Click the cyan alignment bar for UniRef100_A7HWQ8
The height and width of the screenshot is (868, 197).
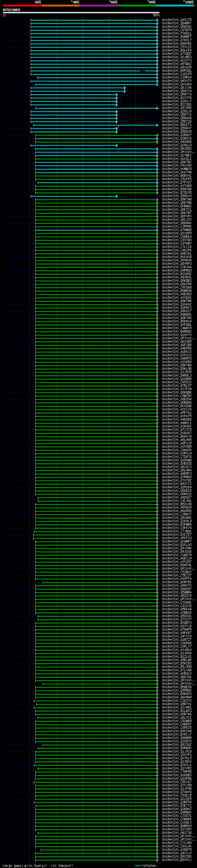point(97,230)
